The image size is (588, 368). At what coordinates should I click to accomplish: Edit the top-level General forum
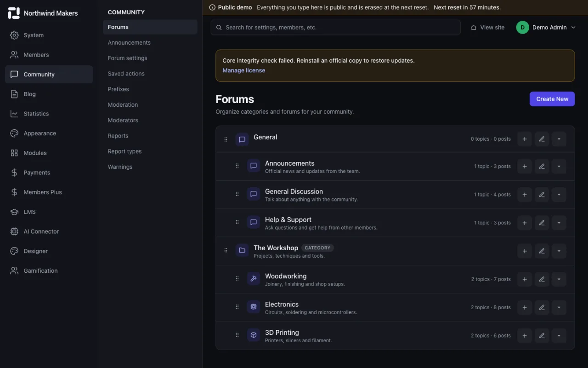[542, 139]
